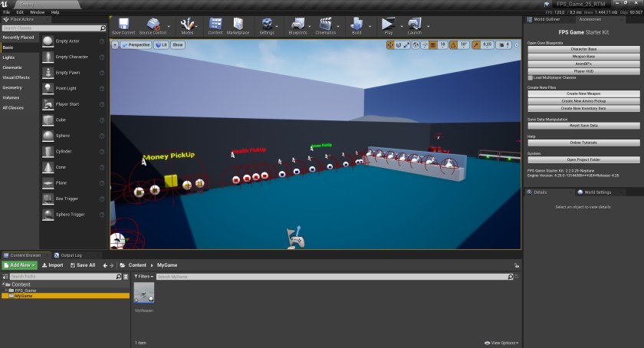Toggle the grid snapping icon in viewport
The height and width of the screenshot is (348, 644).
click(431, 45)
